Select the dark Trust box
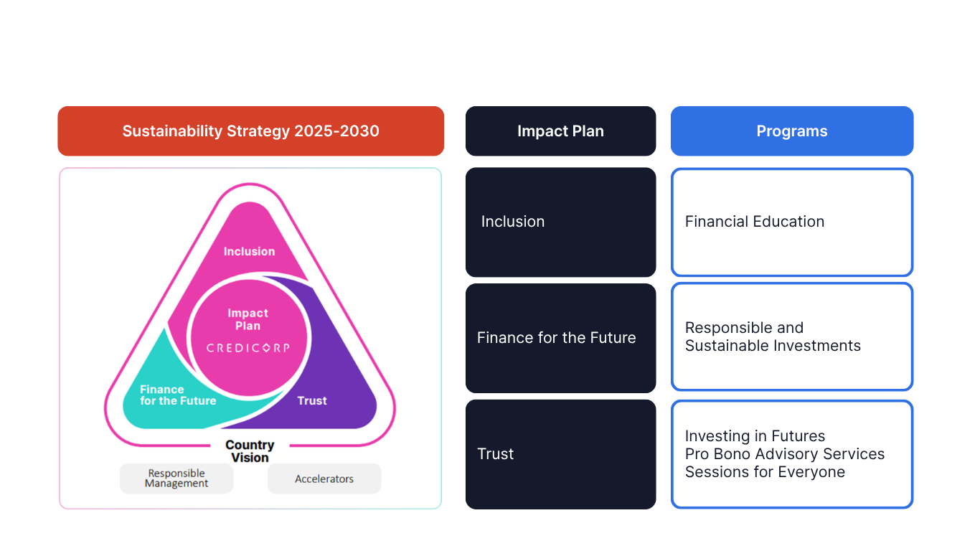 coord(560,454)
